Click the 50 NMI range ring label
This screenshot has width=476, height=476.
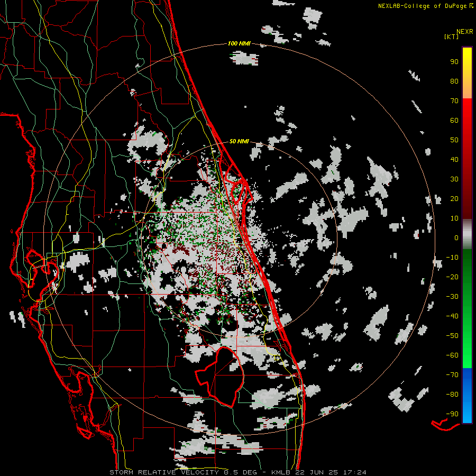pyautogui.click(x=239, y=141)
